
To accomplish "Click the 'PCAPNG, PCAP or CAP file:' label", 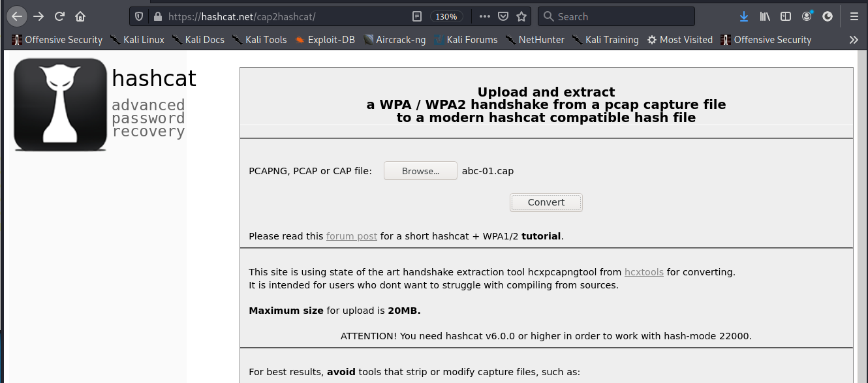I will pyautogui.click(x=311, y=171).
